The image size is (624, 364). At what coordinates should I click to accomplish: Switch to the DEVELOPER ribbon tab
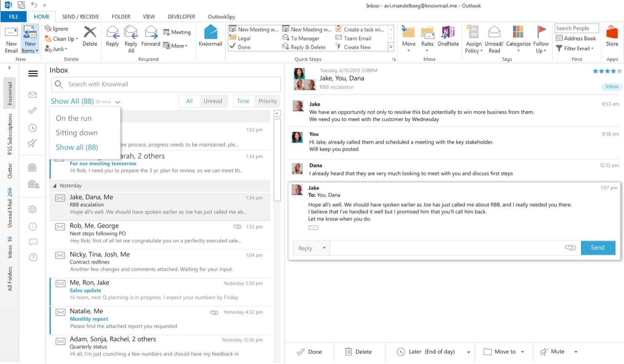(x=181, y=16)
